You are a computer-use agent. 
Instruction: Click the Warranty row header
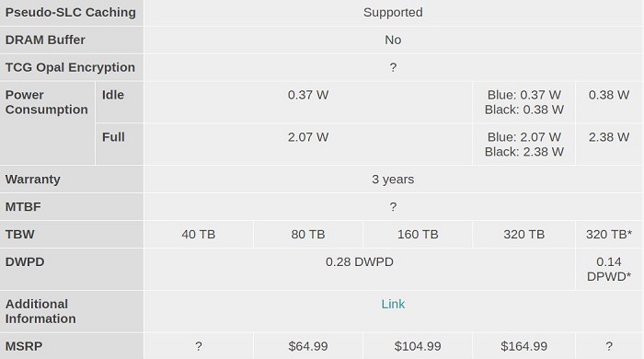pos(72,179)
